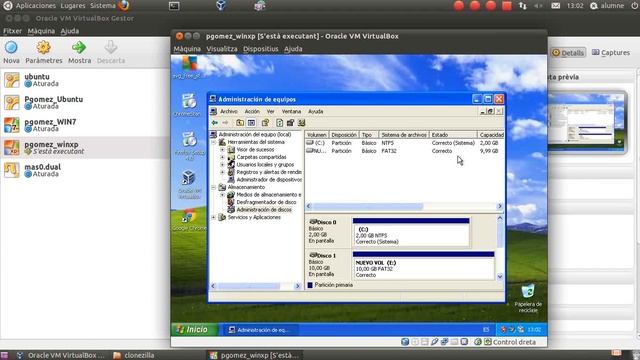Select the (C:) volume row
The width and height of the screenshot is (640, 360).
(x=404, y=143)
